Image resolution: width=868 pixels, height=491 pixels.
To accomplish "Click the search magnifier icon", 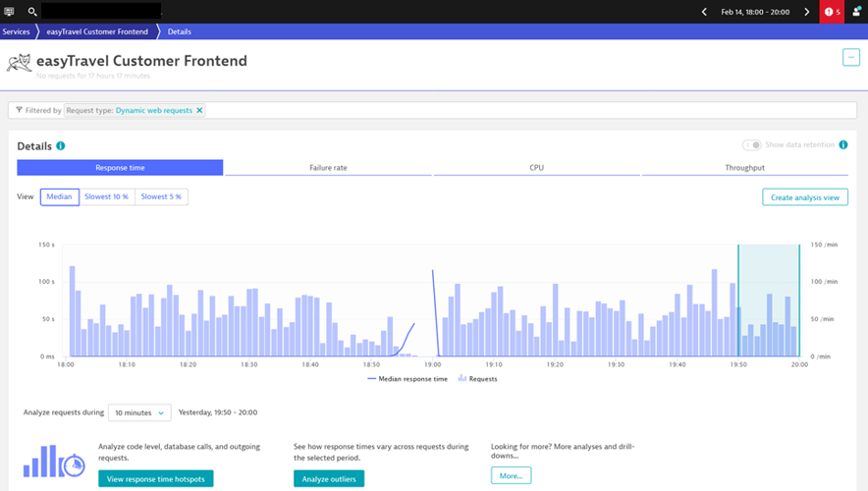I will point(32,12).
